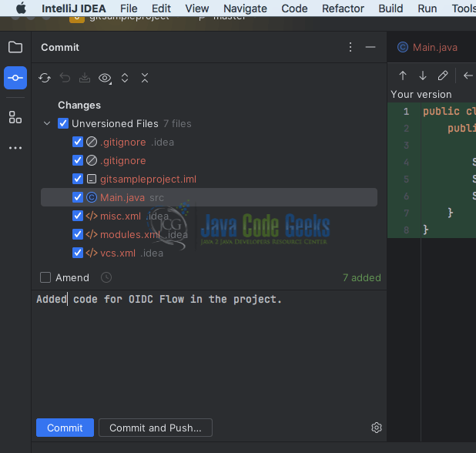Click the Changes heading label

tap(79, 105)
